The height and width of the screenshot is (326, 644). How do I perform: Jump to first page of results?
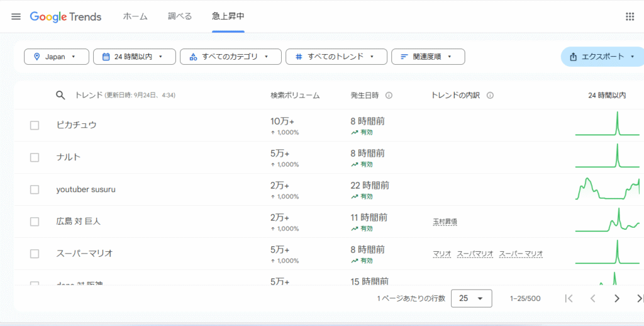point(569,298)
